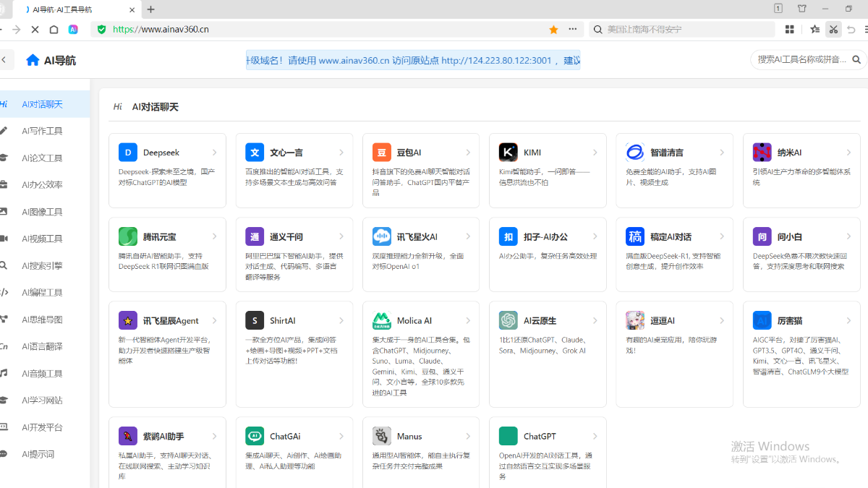The height and width of the screenshot is (488, 868).
Task: Expand the Molica AI card chevron
Action: [469, 320]
